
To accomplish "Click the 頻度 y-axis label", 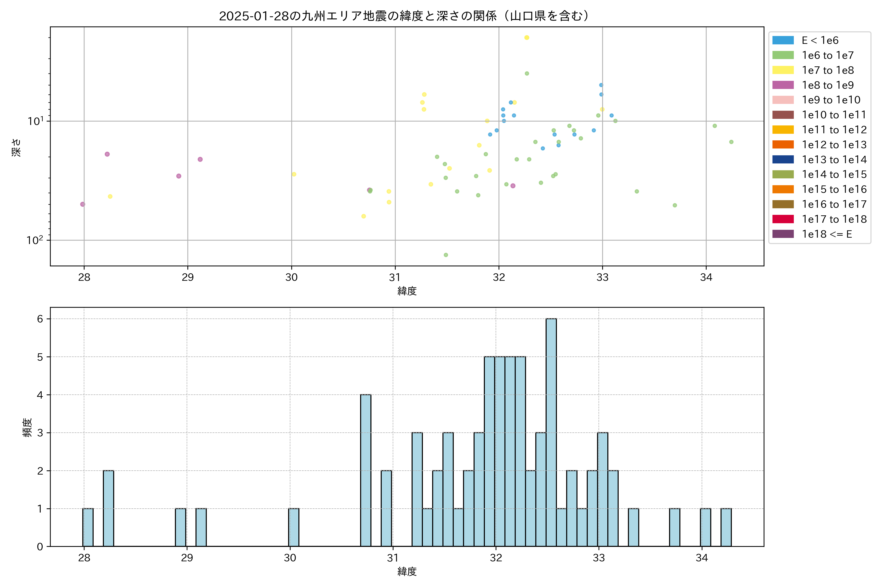I will pos(27,428).
